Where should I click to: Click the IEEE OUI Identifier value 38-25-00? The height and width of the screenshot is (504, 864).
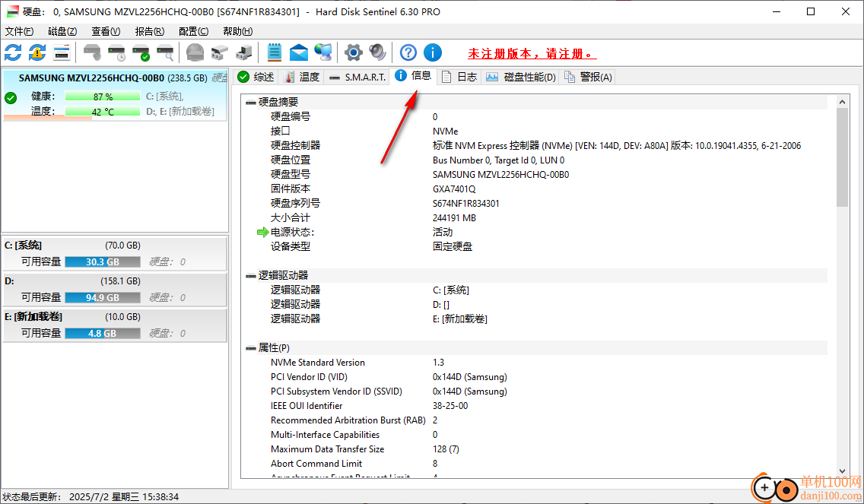pos(450,405)
